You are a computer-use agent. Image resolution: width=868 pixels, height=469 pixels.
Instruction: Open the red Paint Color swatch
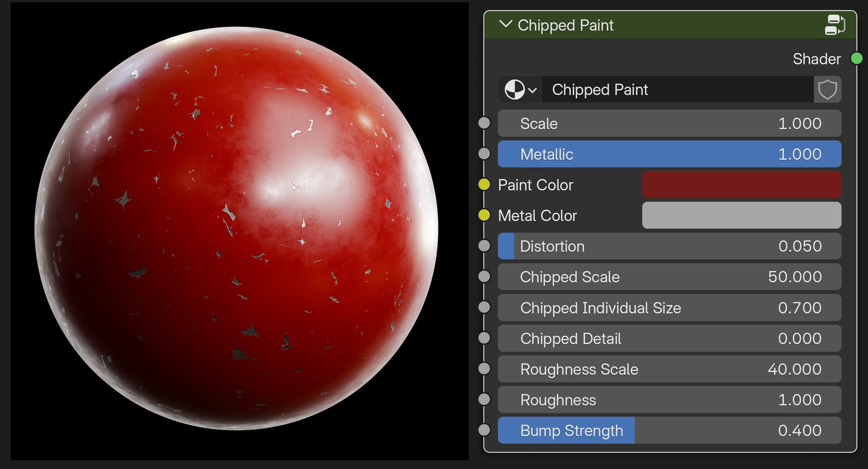[x=741, y=185]
